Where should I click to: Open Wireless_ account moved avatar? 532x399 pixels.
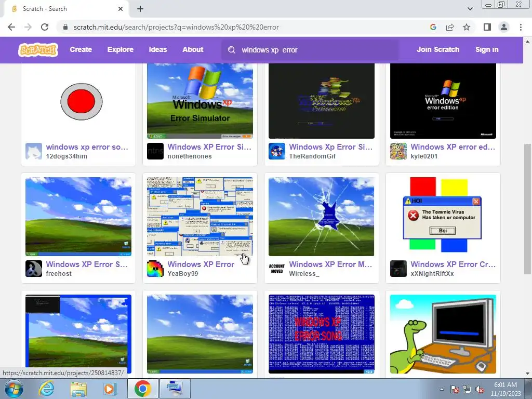click(x=277, y=269)
